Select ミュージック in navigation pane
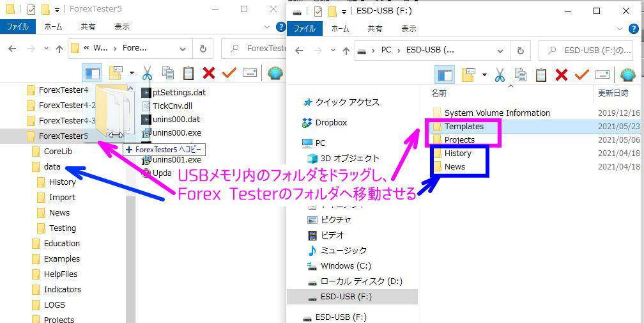The width and height of the screenshot is (644, 323). [x=344, y=250]
